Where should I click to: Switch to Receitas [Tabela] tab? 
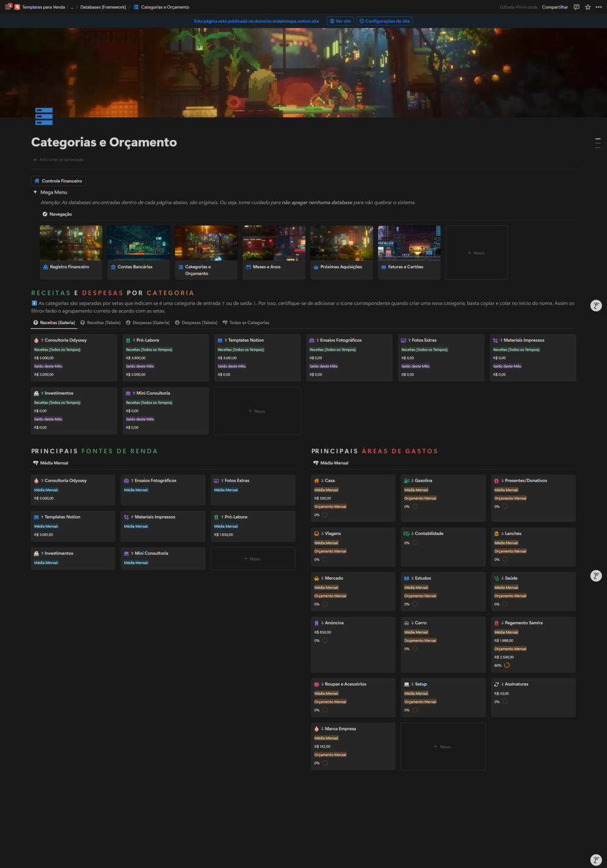click(100, 323)
